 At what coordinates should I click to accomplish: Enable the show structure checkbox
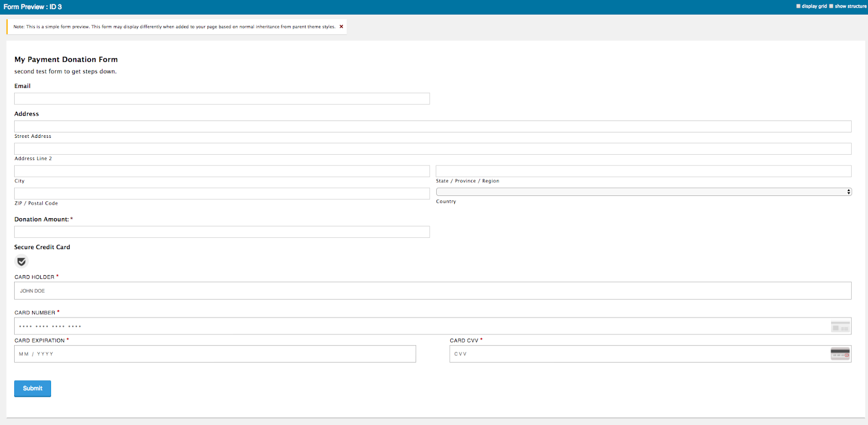(831, 6)
